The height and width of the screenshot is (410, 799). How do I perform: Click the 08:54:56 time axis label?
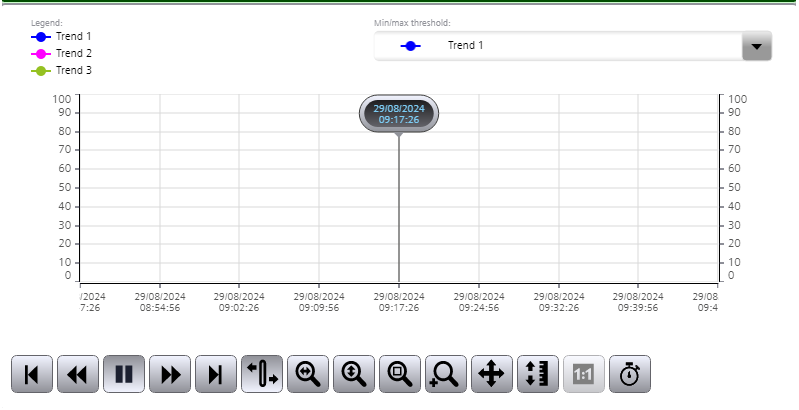160,302
